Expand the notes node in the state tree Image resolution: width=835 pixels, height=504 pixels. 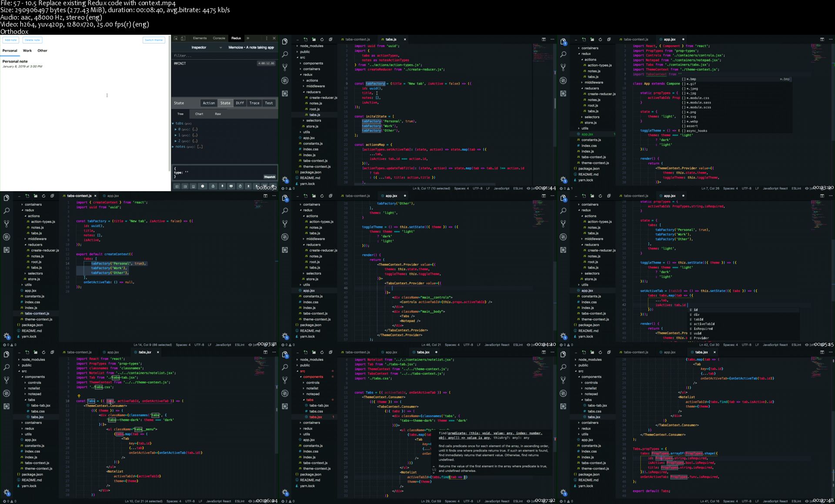[x=173, y=147]
